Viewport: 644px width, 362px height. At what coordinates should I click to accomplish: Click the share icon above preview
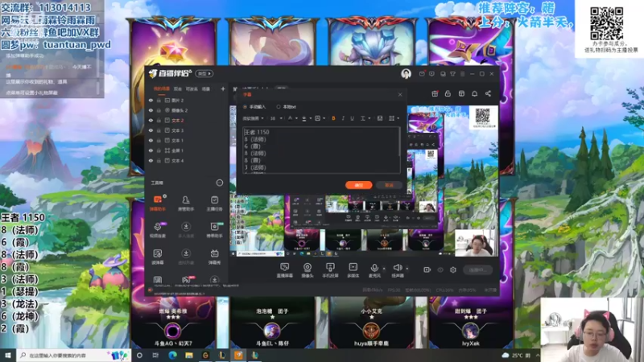pyautogui.click(x=488, y=93)
